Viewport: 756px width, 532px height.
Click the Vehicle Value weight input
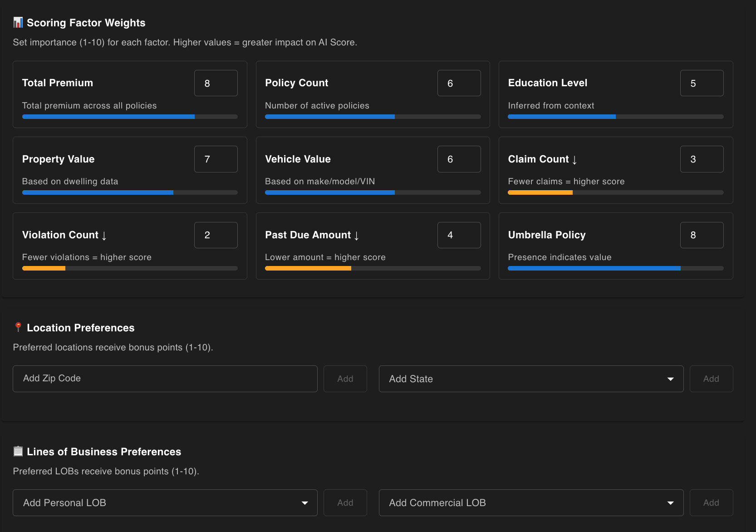pos(459,159)
